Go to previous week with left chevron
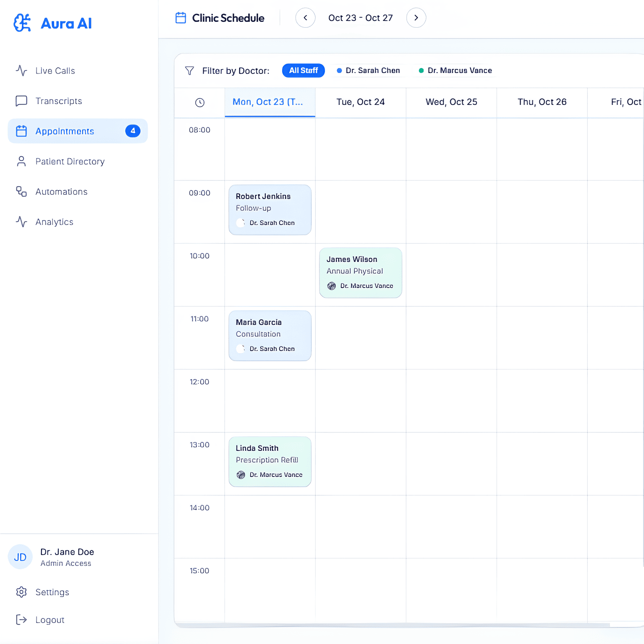 305,18
